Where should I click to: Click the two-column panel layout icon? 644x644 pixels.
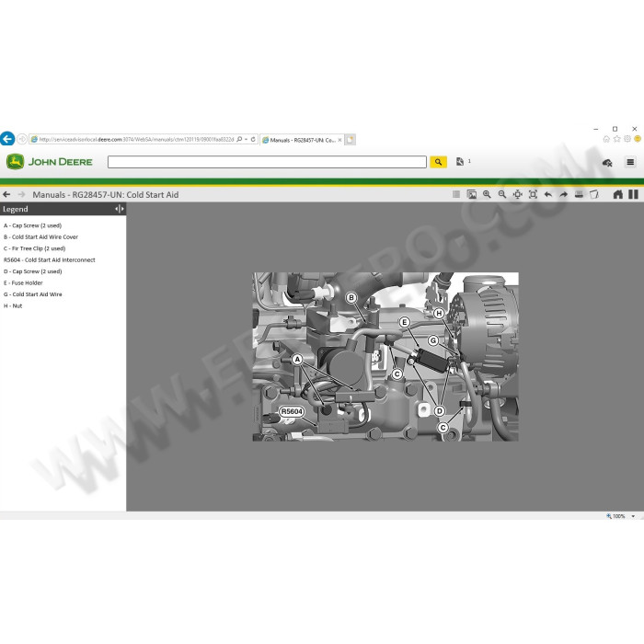click(x=633, y=194)
